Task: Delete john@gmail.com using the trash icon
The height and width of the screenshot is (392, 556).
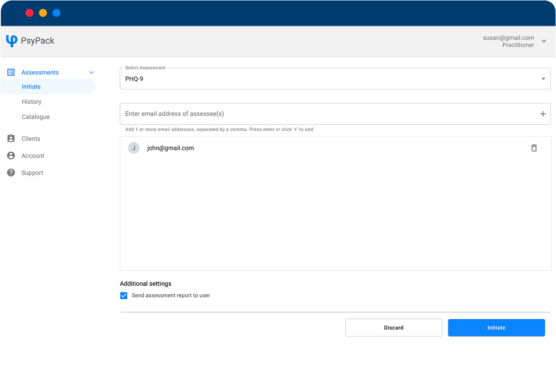Action: pyautogui.click(x=534, y=148)
